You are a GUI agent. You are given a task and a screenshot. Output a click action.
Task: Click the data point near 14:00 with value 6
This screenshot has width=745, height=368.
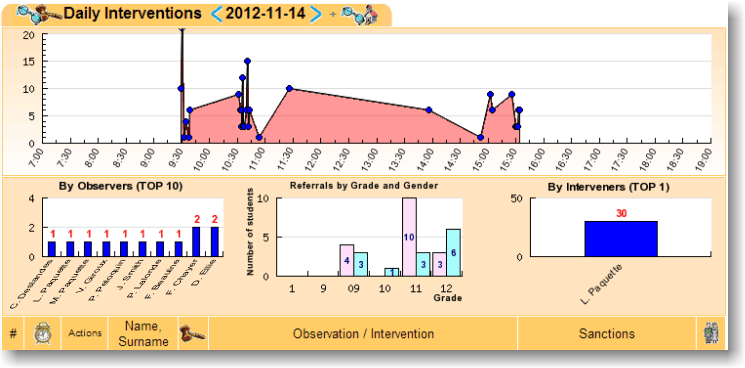click(x=429, y=110)
